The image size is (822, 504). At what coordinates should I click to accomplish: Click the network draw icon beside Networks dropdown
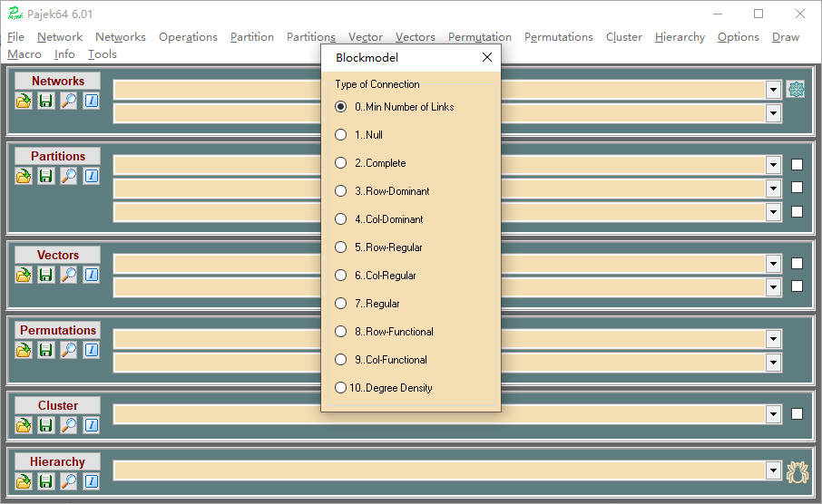pyautogui.click(x=797, y=90)
